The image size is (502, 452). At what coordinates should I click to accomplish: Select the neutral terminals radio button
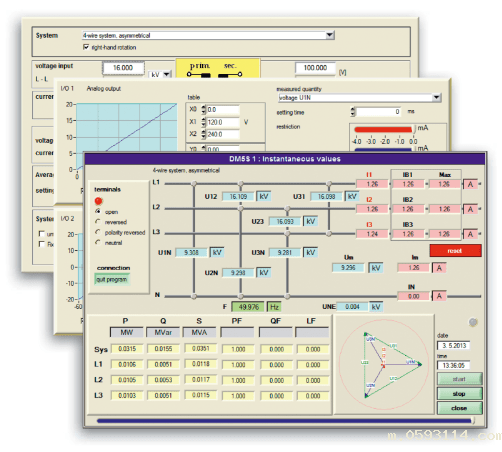point(98,242)
